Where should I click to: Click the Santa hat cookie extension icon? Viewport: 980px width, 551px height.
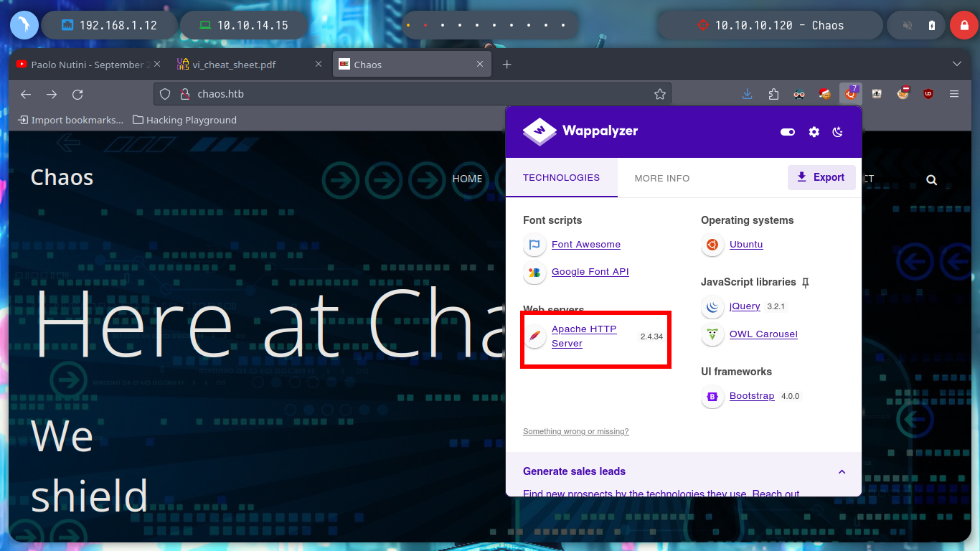825,94
